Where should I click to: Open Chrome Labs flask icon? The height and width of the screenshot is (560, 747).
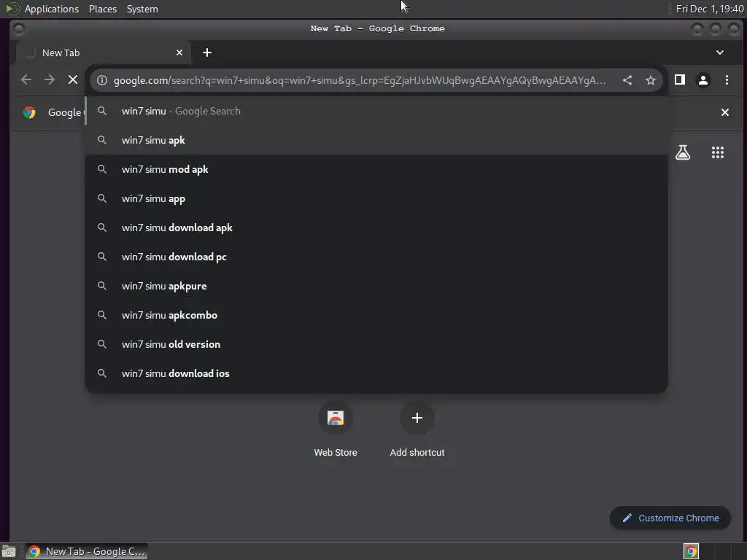683,152
